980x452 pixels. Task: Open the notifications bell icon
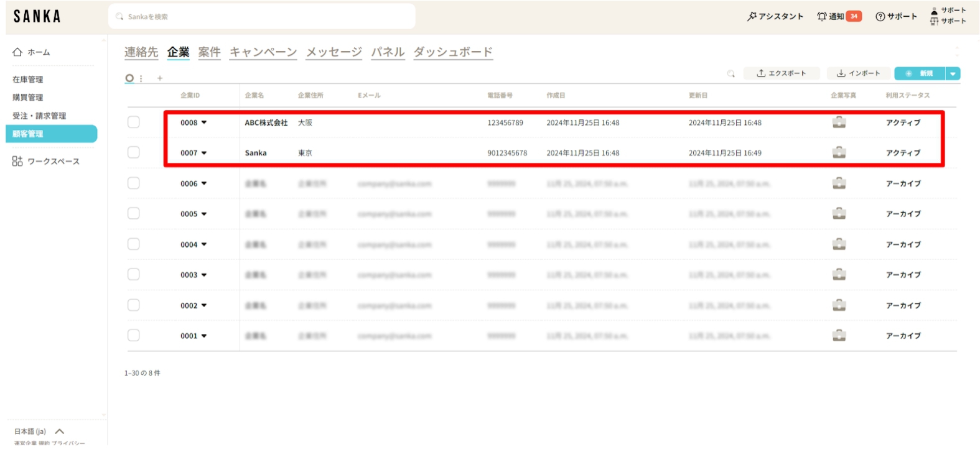(x=822, y=17)
